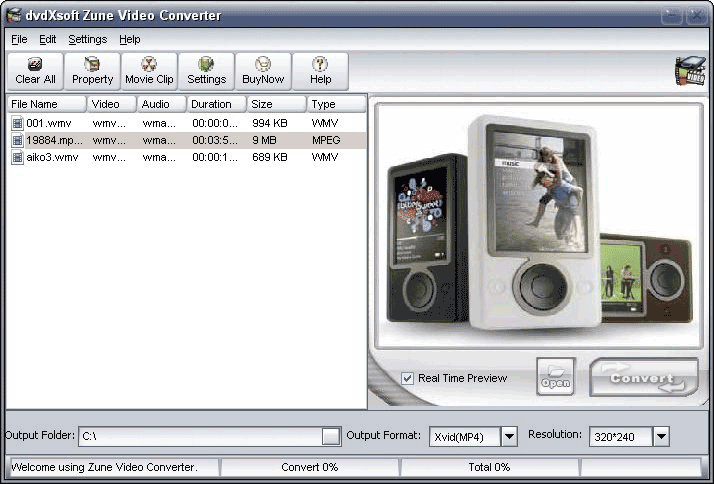Viewport: 714px width, 484px height.
Task: Expand the Output Format dropdown
Action: (509, 436)
